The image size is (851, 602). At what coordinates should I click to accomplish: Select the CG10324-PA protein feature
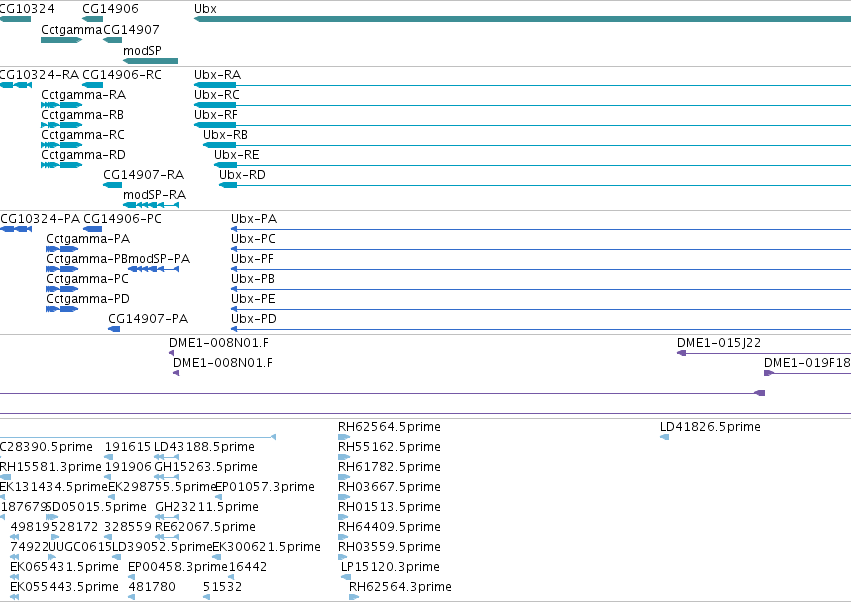(16, 229)
